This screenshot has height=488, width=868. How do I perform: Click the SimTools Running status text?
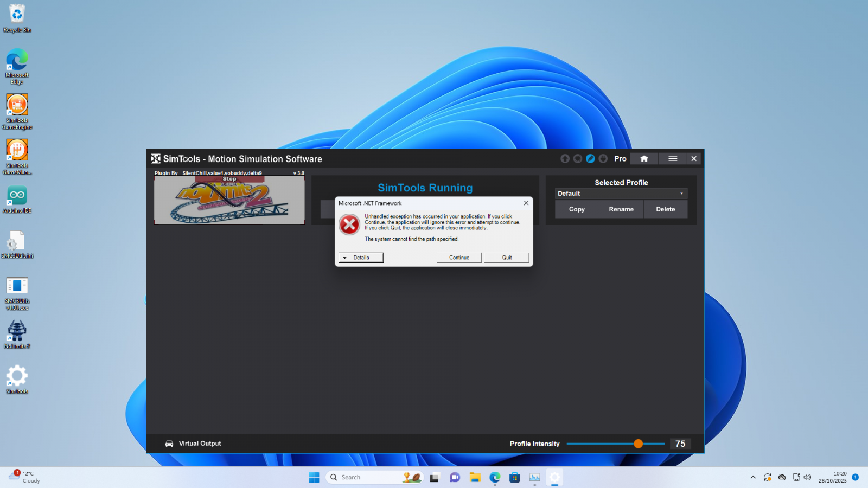pos(425,188)
